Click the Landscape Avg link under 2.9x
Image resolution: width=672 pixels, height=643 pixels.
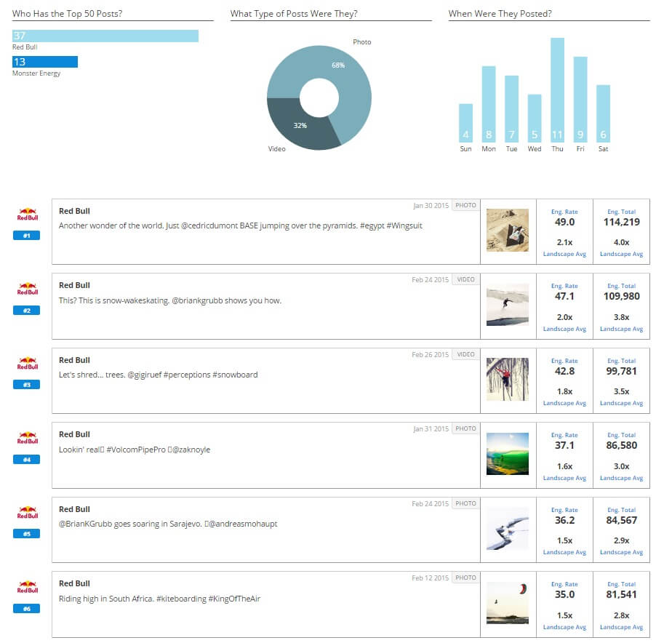(x=621, y=553)
